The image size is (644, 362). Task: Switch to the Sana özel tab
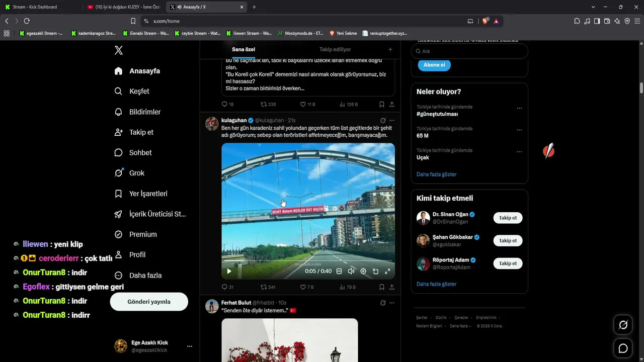[244, 49]
